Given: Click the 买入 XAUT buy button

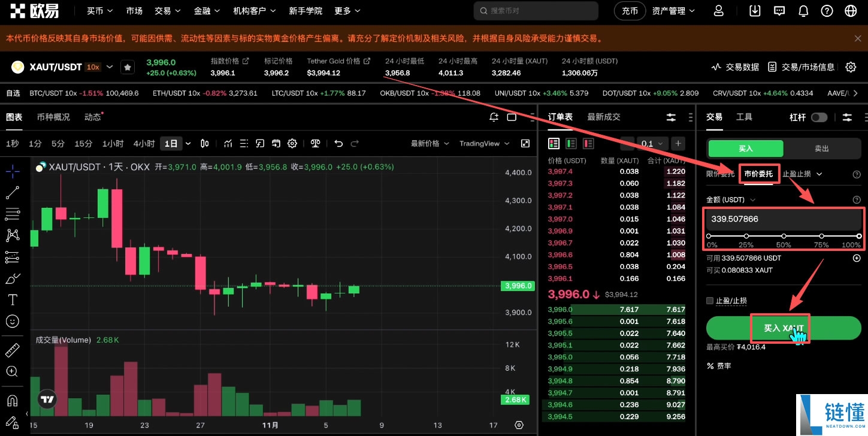Looking at the screenshot, I should 784,328.
